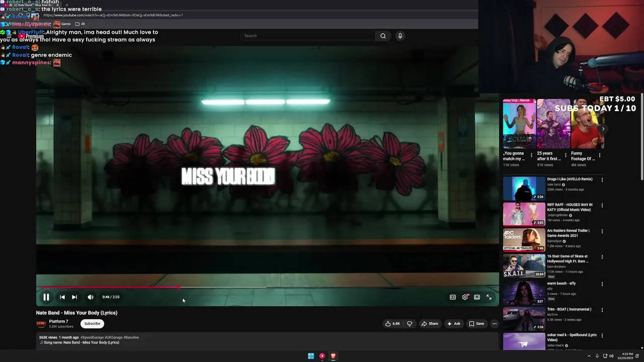
Task: Click the #SpeedGarage hashtag
Action: pos(92,337)
